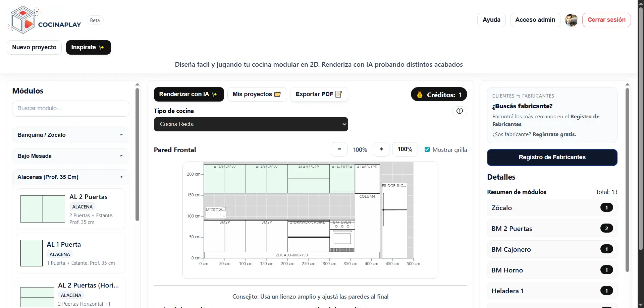Toggle the Mostrar grilla checkbox
Screen dimensions: 644x308
[x=427, y=149]
